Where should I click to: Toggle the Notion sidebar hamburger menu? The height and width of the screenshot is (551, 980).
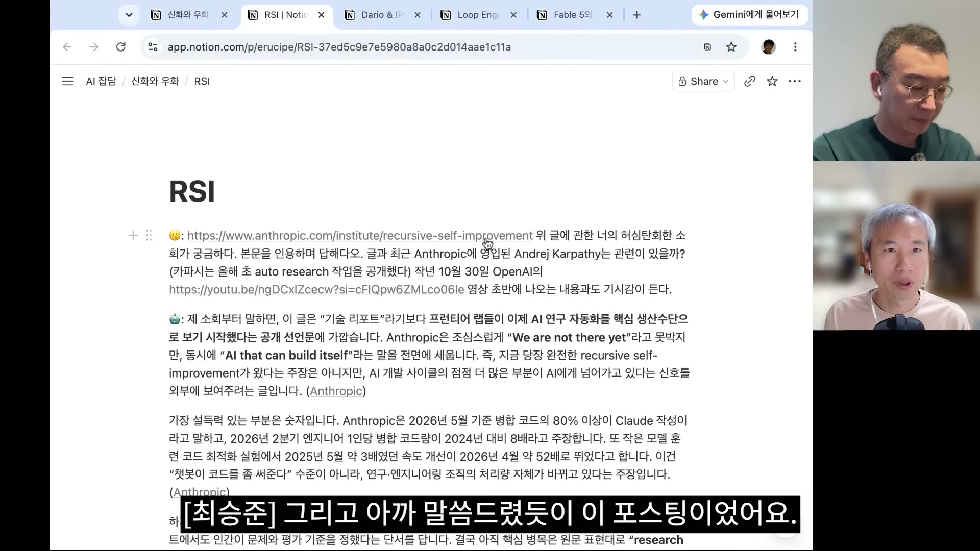(68, 81)
